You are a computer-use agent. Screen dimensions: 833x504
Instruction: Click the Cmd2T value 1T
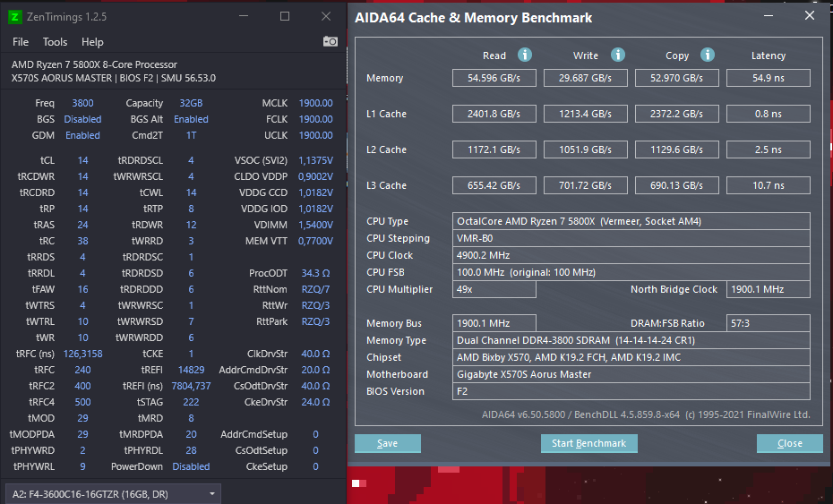pyautogui.click(x=191, y=135)
